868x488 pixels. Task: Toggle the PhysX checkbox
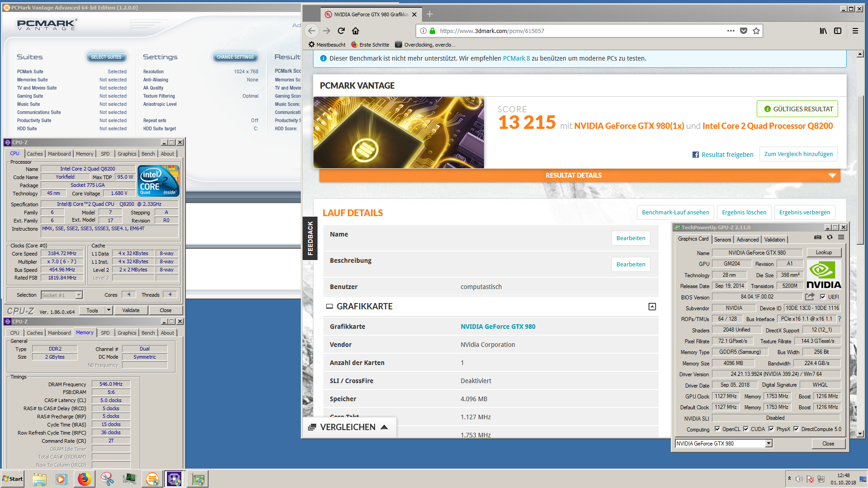(771, 429)
